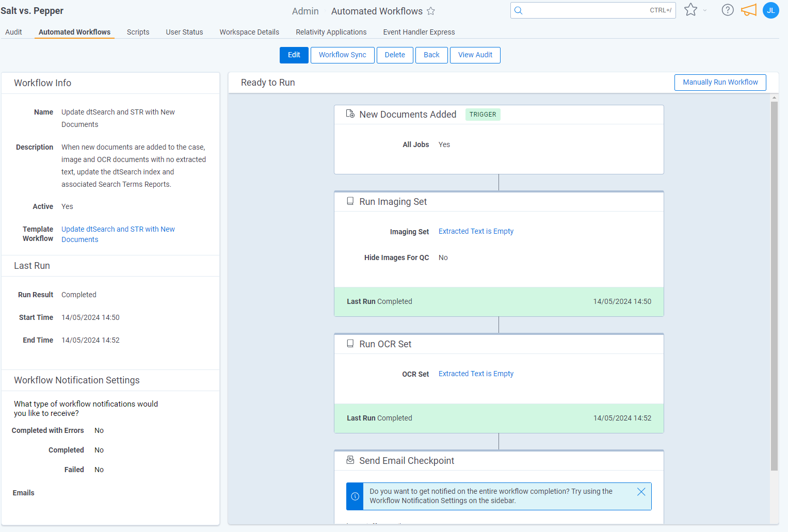Open the Relativity Applications tab
The width and height of the screenshot is (788, 532).
(331, 32)
